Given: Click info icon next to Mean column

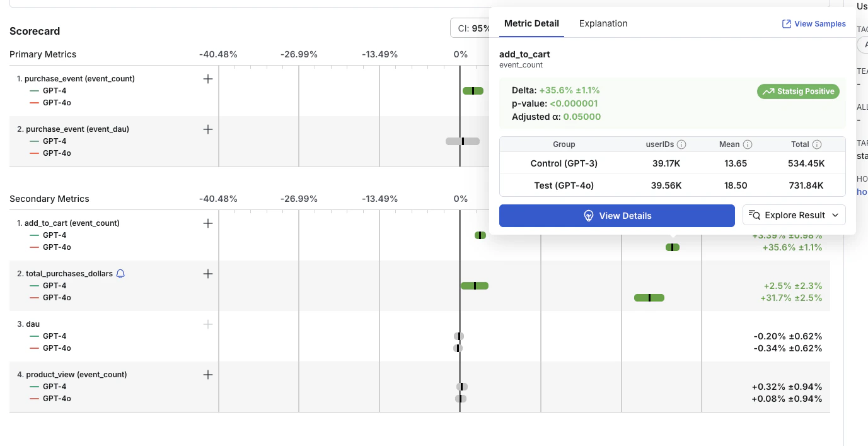Looking at the screenshot, I should click(x=748, y=144).
